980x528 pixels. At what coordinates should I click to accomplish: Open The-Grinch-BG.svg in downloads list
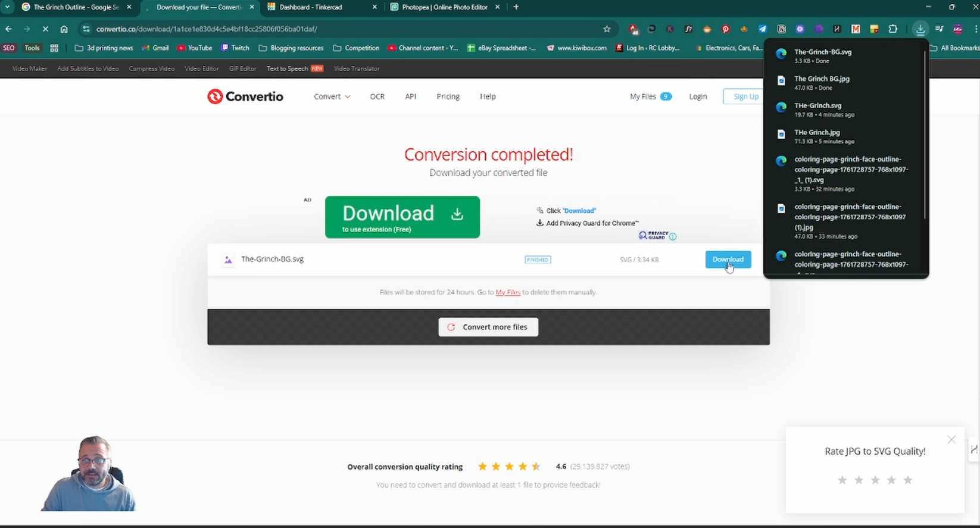click(845, 56)
